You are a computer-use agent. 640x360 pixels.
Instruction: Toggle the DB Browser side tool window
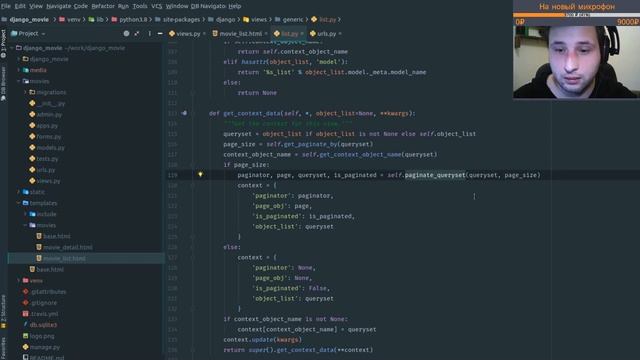(x=3, y=84)
